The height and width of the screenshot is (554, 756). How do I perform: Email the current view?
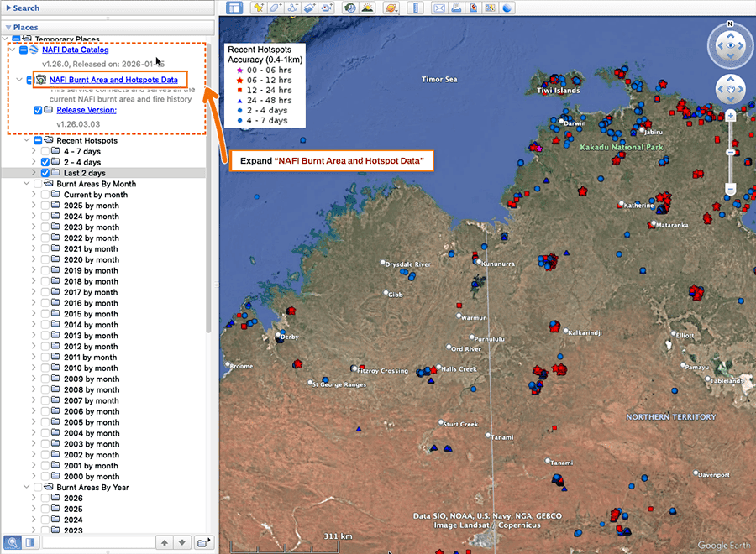click(x=439, y=8)
